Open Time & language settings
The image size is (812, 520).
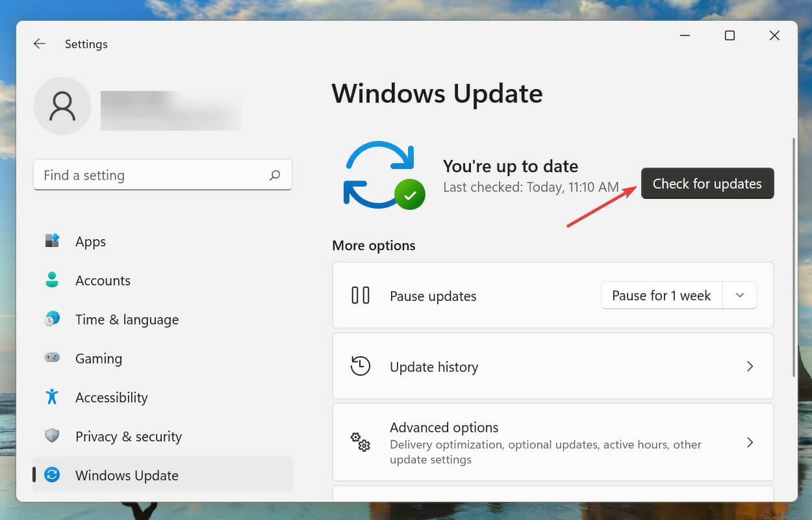click(x=162, y=319)
